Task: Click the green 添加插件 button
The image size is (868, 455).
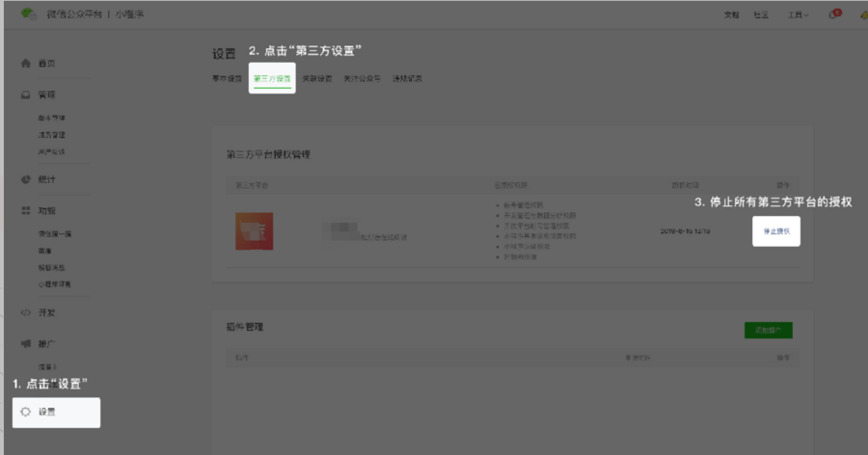Action: [x=768, y=330]
